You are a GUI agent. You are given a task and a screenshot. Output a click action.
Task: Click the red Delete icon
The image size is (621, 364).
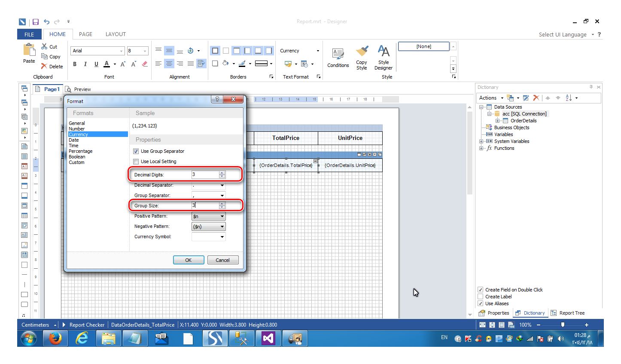pyautogui.click(x=44, y=66)
